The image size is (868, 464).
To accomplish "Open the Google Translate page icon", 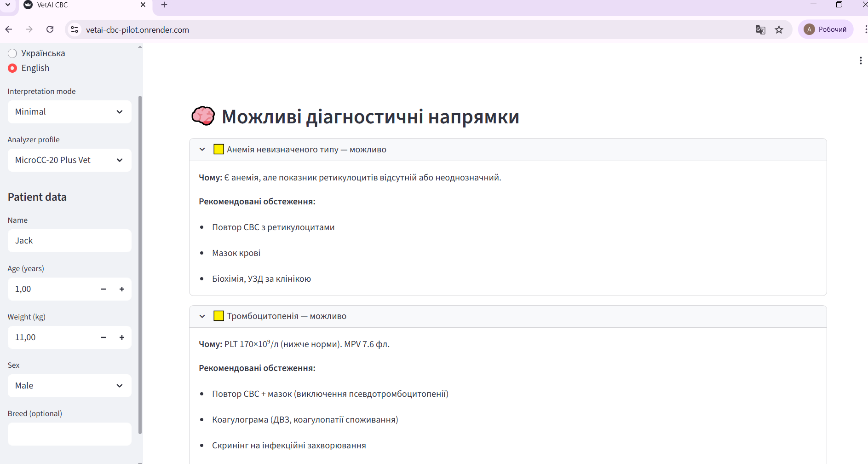I will (x=760, y=29).
